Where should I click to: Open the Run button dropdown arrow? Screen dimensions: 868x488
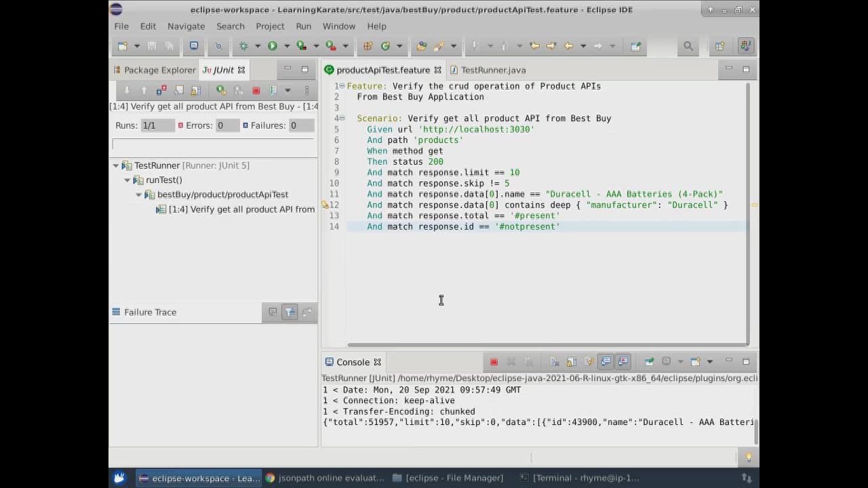click(x=286, y=46)
